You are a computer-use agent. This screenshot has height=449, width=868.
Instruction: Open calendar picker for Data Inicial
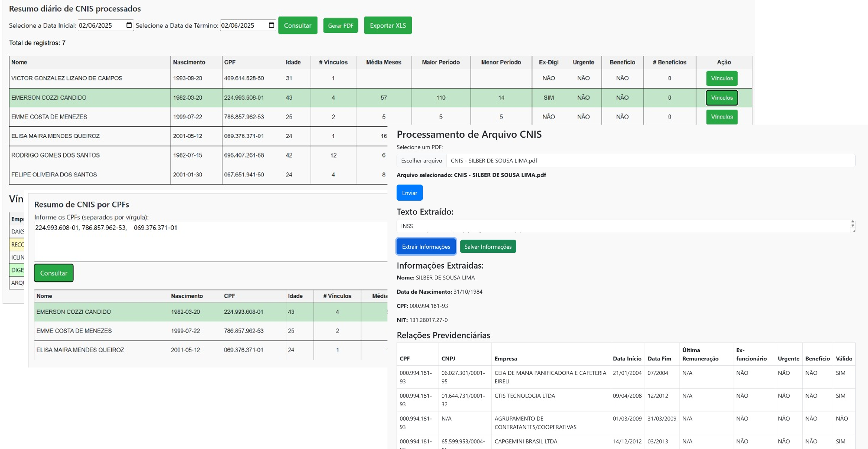(x=129, y=25)
